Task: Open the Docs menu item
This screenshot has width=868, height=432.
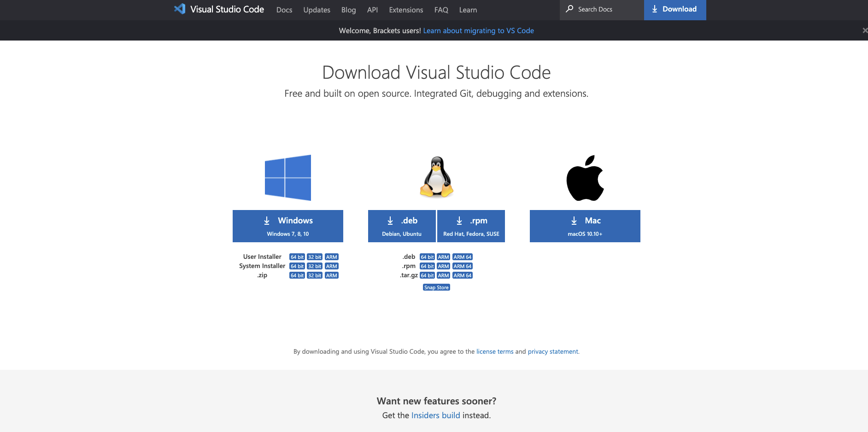Action: point(284,10)
